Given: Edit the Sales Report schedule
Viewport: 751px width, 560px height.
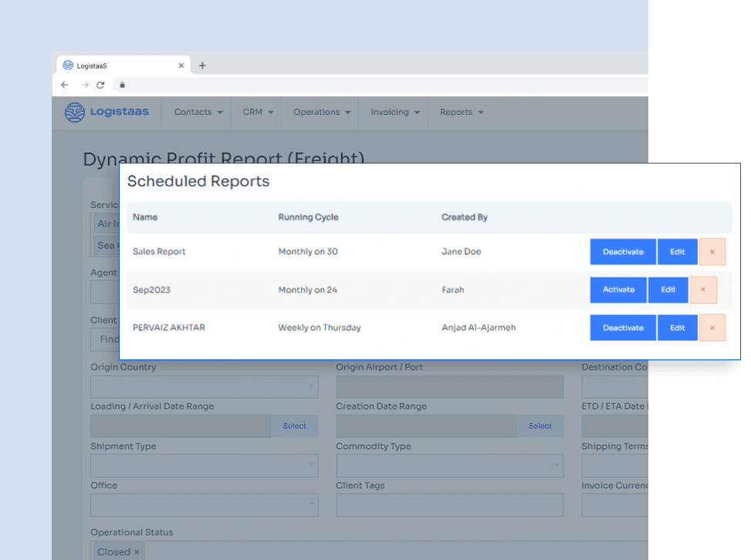Looking at the screenshot, I should [x=677, y=251].
